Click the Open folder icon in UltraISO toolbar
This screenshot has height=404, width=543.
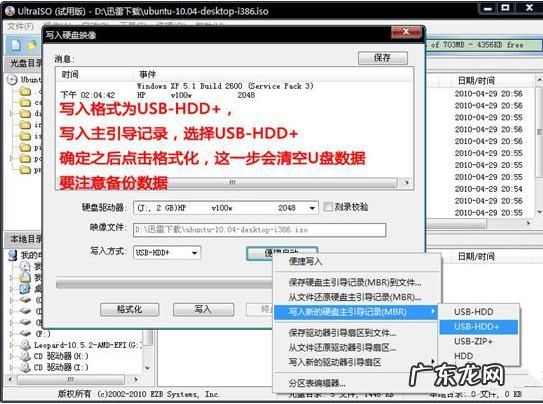[32, 45]
